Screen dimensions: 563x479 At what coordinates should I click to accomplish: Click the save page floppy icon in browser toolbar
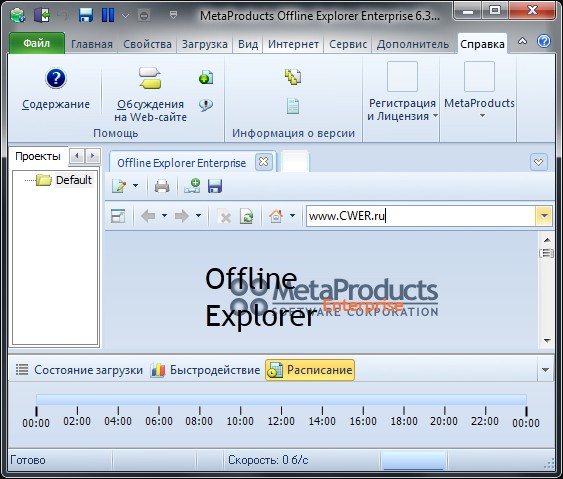(215, 186)
